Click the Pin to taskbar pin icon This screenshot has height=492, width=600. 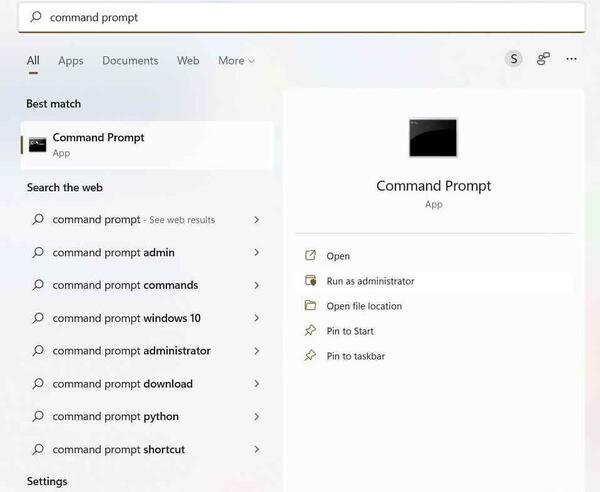[310, 355]
